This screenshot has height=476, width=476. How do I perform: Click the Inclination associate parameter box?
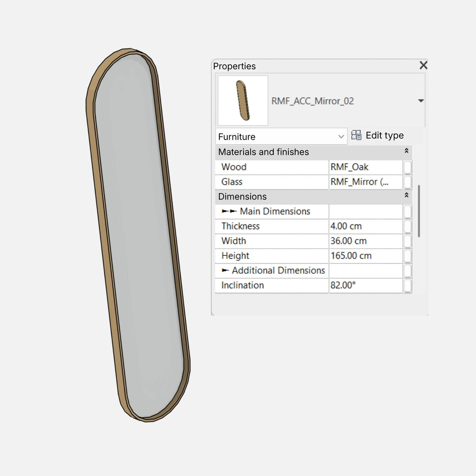(x=408, y=286)
